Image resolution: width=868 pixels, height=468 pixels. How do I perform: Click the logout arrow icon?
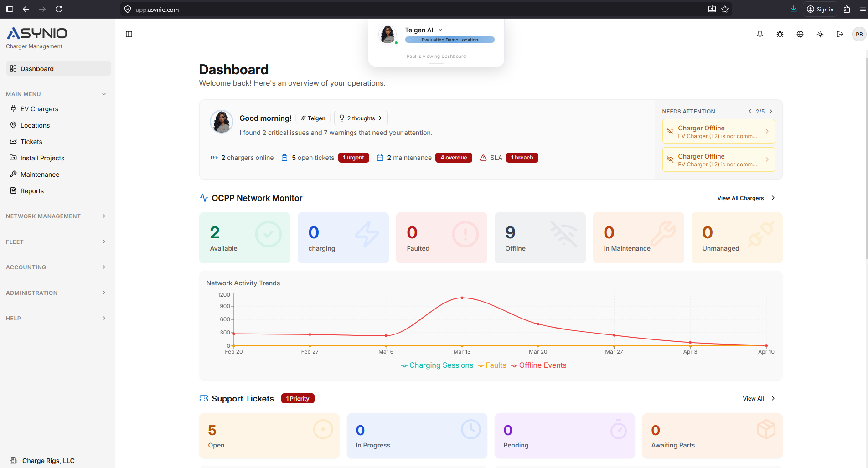point(840,34)
